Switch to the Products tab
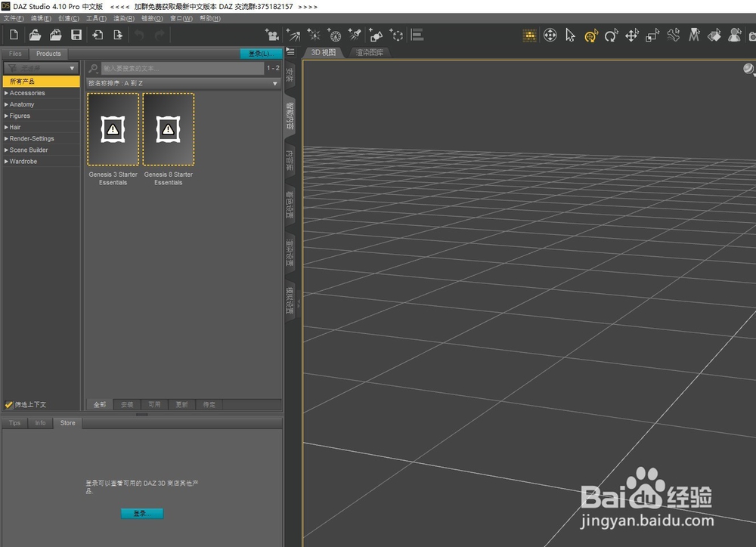The width and height of the screenshot is (756, 547). pos(48,54)
